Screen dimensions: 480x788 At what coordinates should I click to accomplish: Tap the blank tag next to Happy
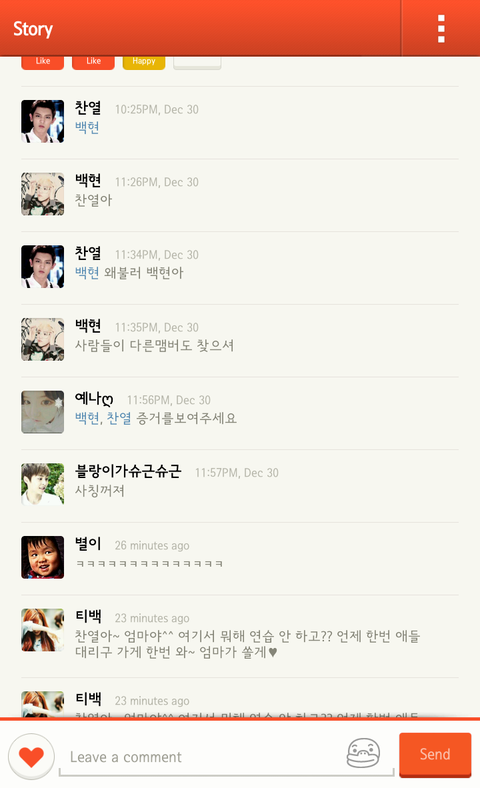(x=197, y=62)
